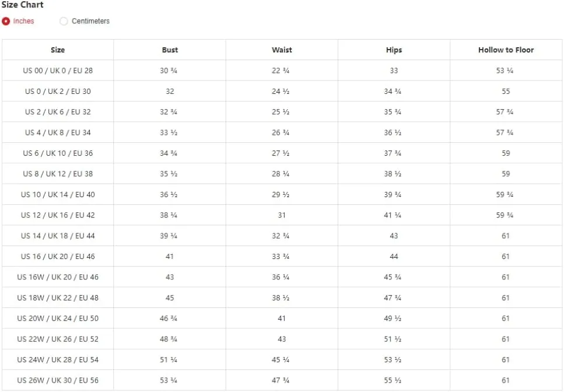The image size is (564, 392).
Task: Click the waist value for US 14
Action: [281, 236]
